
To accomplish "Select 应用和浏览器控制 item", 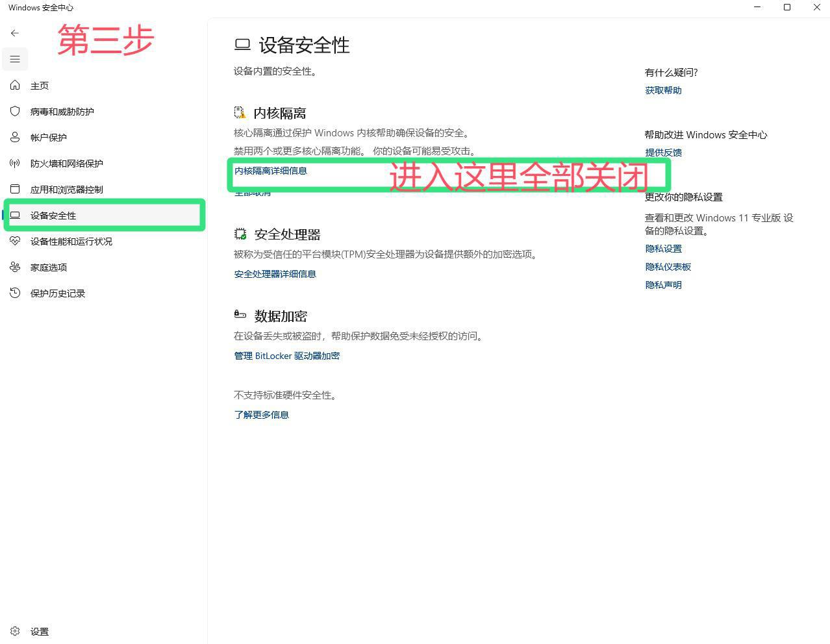I will [67, 190].
